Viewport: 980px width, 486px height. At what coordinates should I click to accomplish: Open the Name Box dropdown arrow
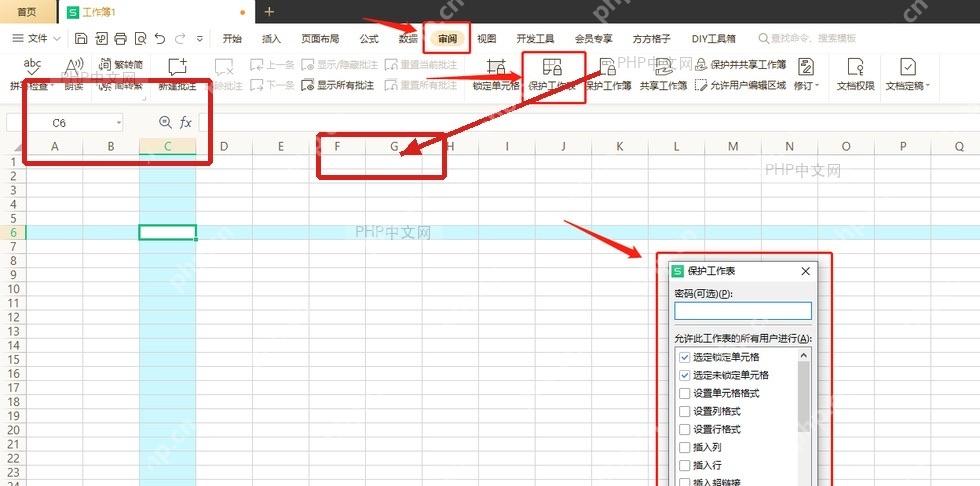point(119,123)
